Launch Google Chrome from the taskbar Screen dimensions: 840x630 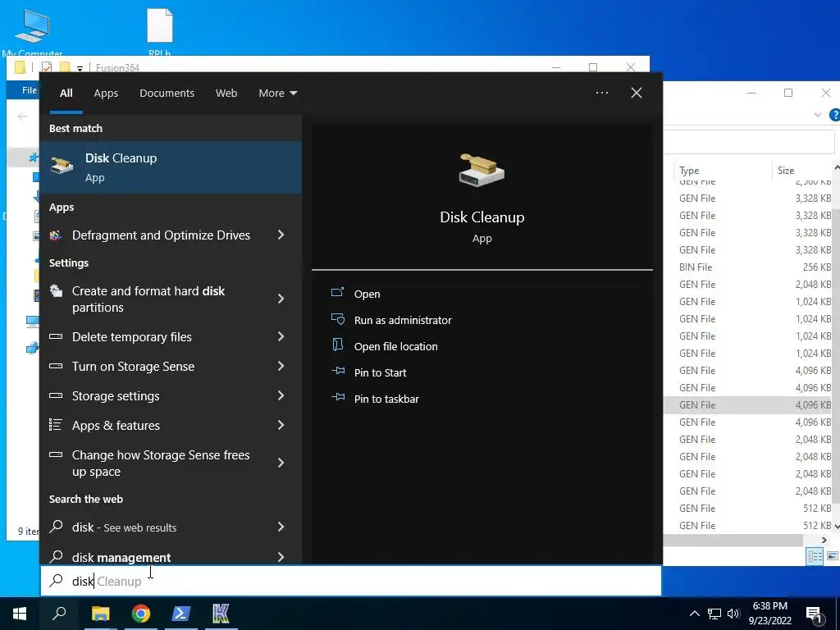pyautogui.click(x=141, y=614)
